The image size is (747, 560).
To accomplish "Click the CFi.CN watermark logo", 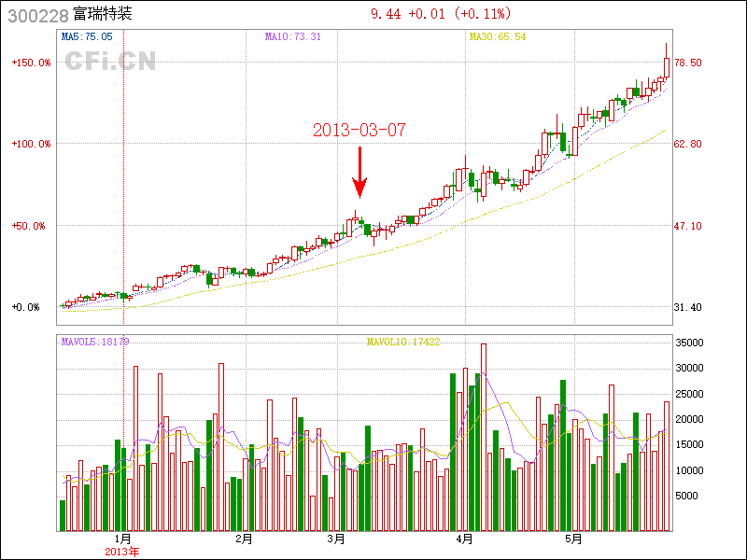I will click(110, 62).
